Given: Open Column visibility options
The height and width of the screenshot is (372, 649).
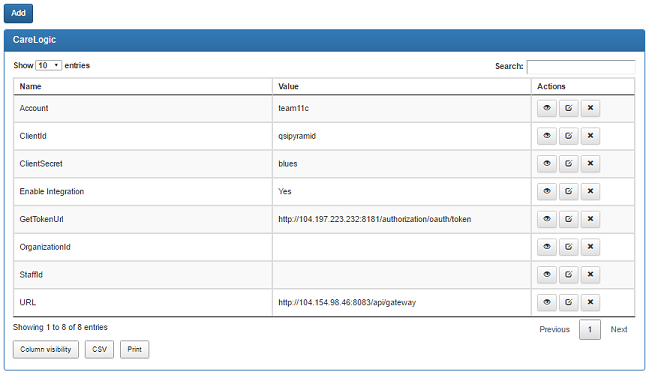Looking at the screenshot, I should [46, 349].
